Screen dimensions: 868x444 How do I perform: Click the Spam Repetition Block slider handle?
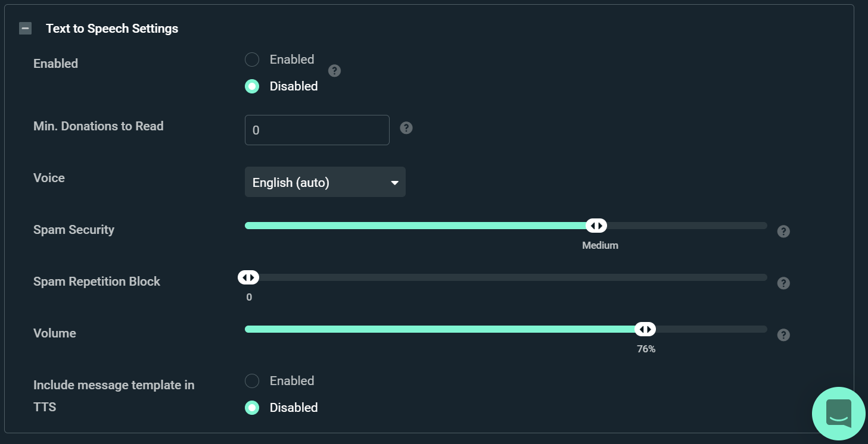click(x=248, y=277)
